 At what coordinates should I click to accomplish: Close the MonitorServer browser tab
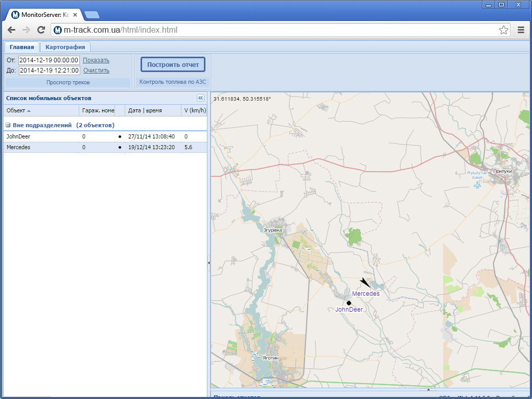[x=75, y=15]
